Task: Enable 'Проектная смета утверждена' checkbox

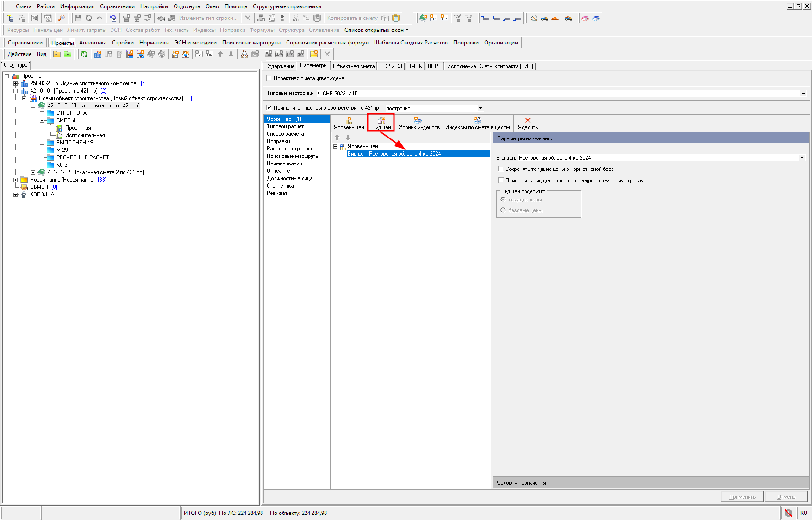Action: [269, 78]
